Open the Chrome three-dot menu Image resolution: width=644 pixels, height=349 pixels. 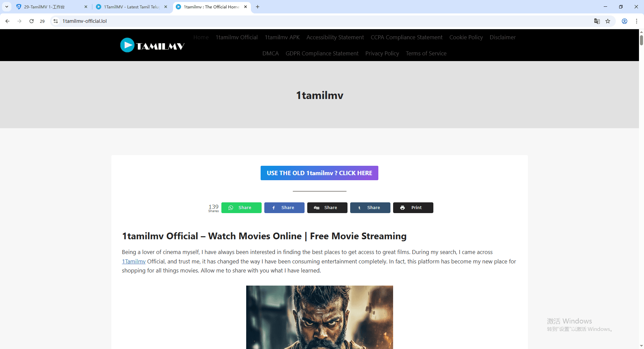637,21
